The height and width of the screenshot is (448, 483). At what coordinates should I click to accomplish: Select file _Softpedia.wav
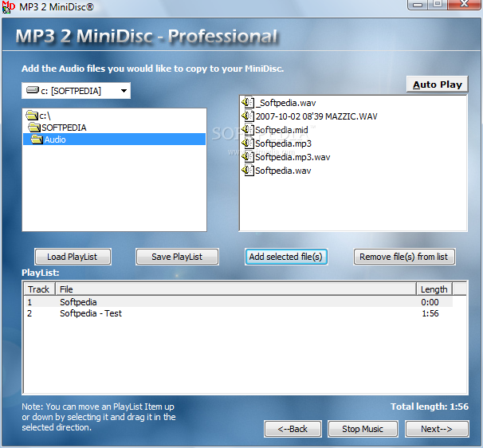point(285,103)
